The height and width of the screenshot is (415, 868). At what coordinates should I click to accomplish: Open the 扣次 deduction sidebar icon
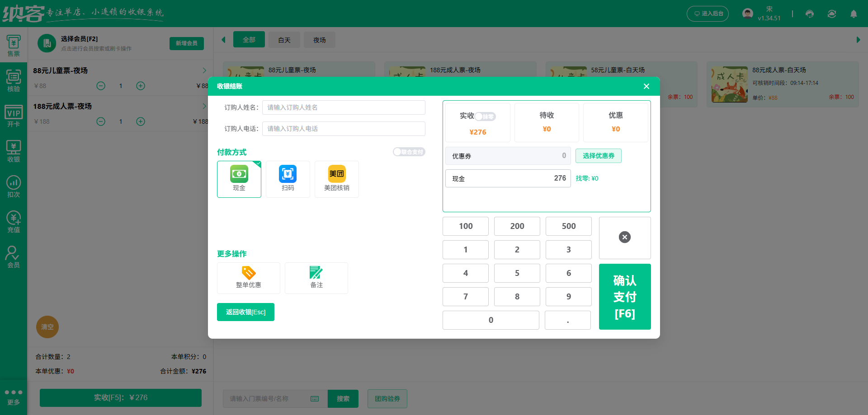click(14, 187)
